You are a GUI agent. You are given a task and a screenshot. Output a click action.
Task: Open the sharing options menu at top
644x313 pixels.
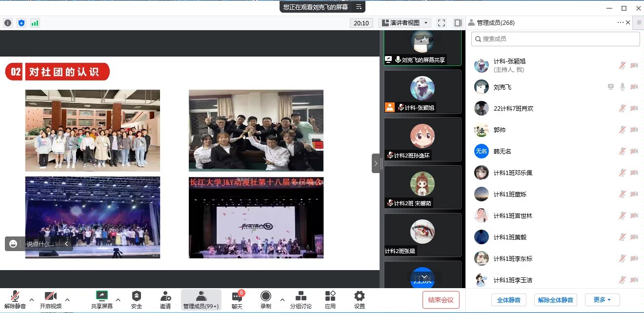pos(359,7)
